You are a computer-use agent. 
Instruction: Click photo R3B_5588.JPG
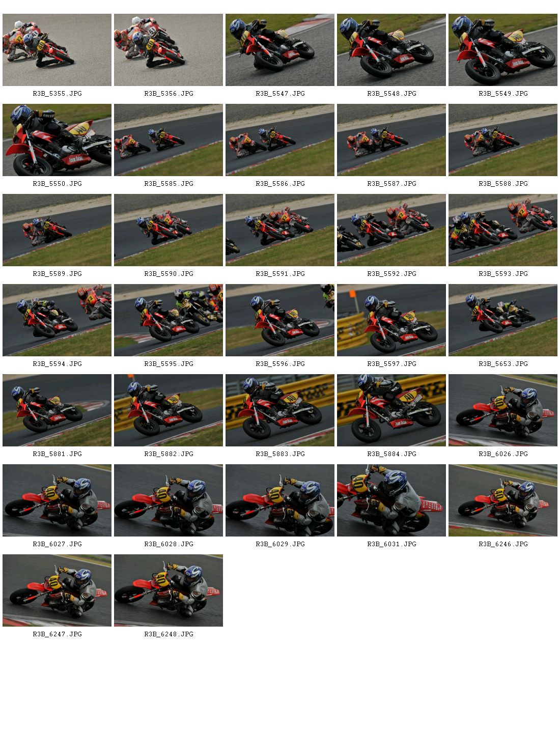(503, 140)
